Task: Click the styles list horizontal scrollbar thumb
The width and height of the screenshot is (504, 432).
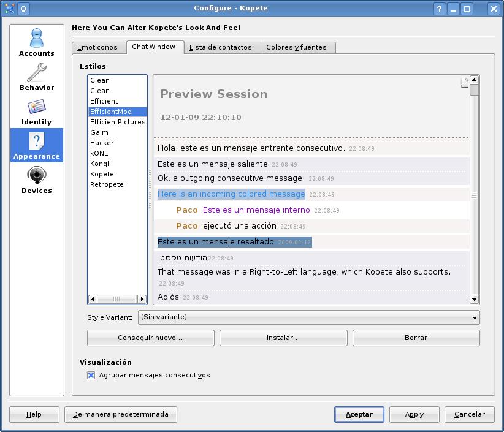Action: (116, 300)
